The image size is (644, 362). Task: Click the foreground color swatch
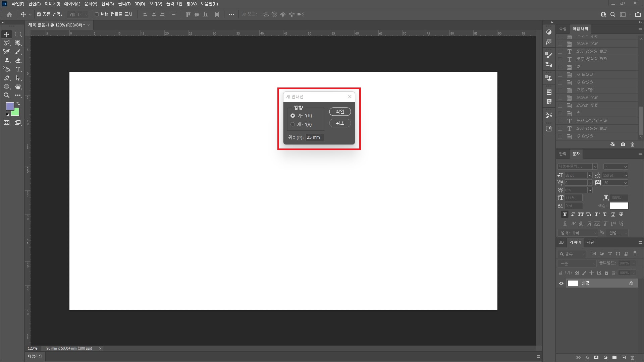10,106
